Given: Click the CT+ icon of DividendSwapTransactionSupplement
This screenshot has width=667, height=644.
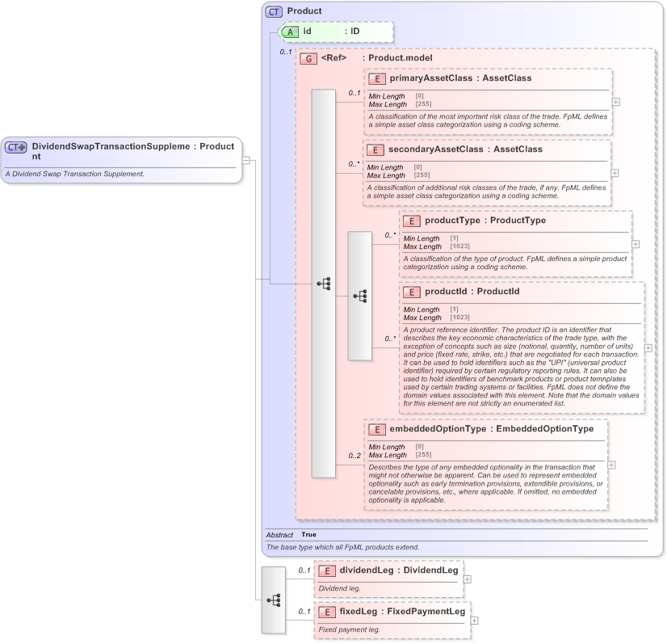Looking at the screenshot, I should 15,147.
